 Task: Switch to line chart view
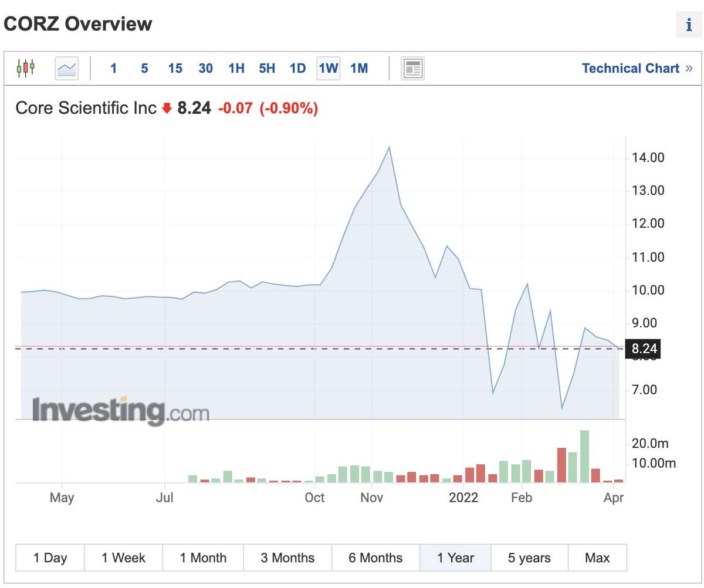coord(65,67)
